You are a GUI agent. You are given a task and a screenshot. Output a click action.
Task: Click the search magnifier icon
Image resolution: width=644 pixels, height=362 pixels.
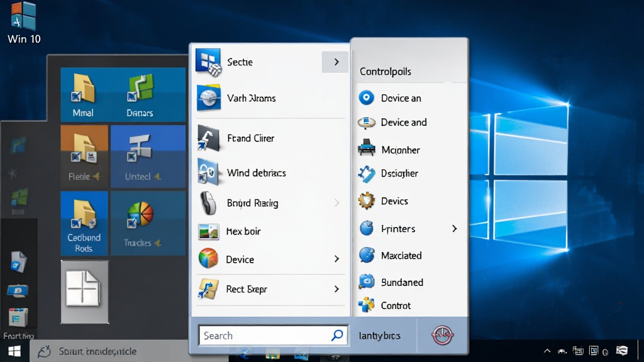point(337,336)
